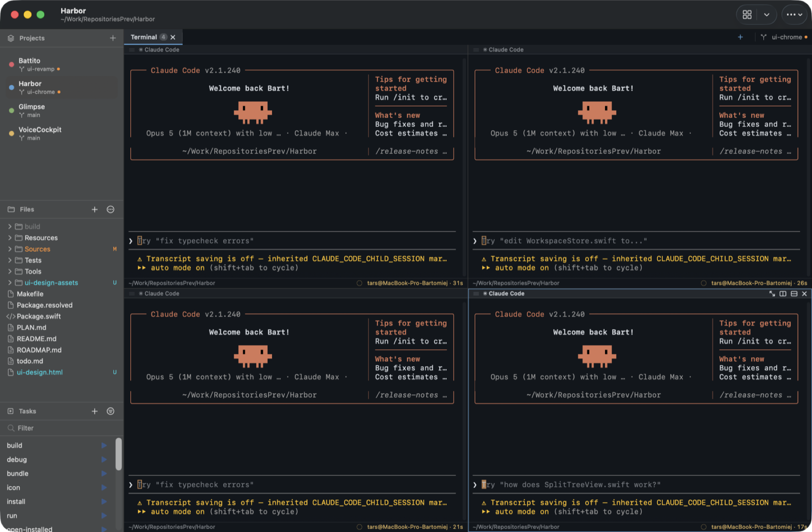Image resolution: width=812 pixels, height=532 pixels.
Task: Run the icon task
Action: pyautogui.click(x=104, y=487)
